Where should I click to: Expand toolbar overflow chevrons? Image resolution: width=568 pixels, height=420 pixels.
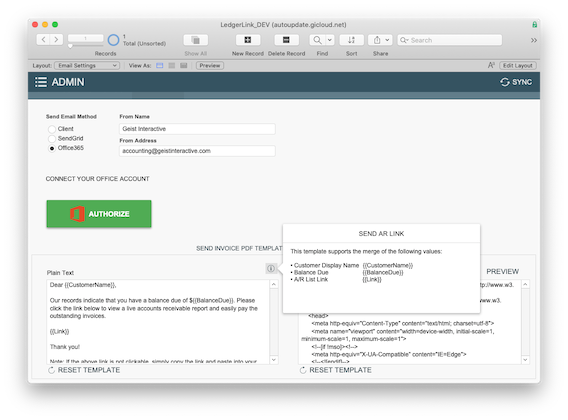coord(534,40)
